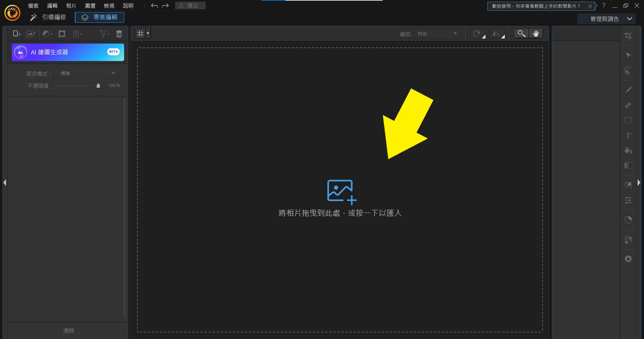Viewport: 644px width, 339px height.
Task: Select the zoom magnifier tool
Action: tap(521, 34)
